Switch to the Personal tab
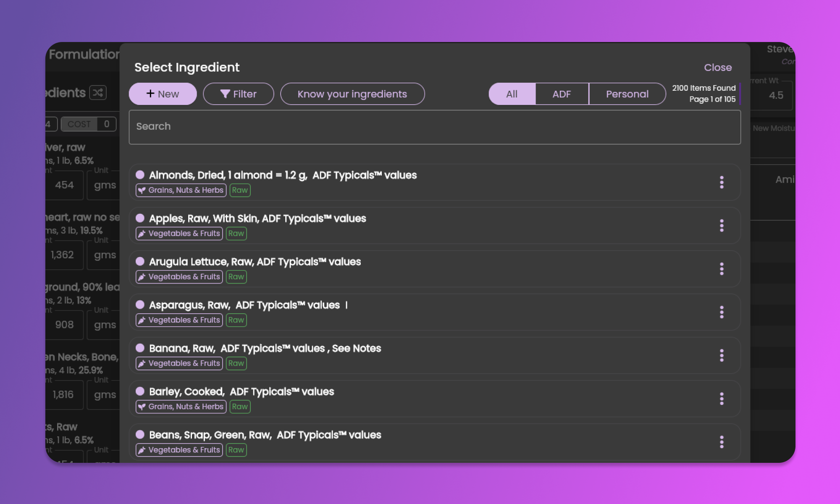The height and width of the screenshot is (504, 840). [627, 94]
